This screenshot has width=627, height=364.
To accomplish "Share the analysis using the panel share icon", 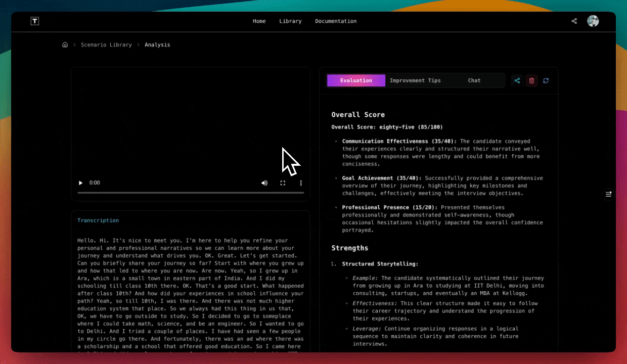I will coord(517,80).
